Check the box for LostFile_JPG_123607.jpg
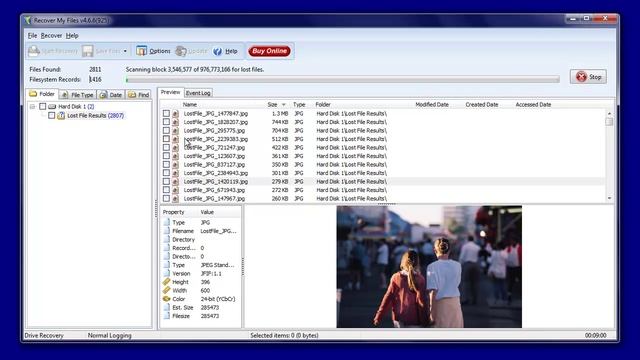Image resolution: width=640 pixels, height=360 pixels. tap(166, 156)
